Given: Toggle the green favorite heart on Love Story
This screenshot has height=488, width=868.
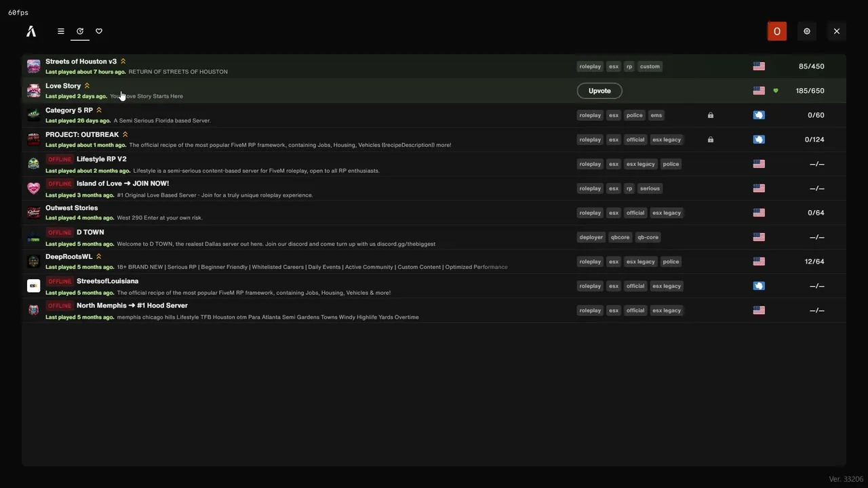Looking at the screenshot, I should [x=776, y=91].
